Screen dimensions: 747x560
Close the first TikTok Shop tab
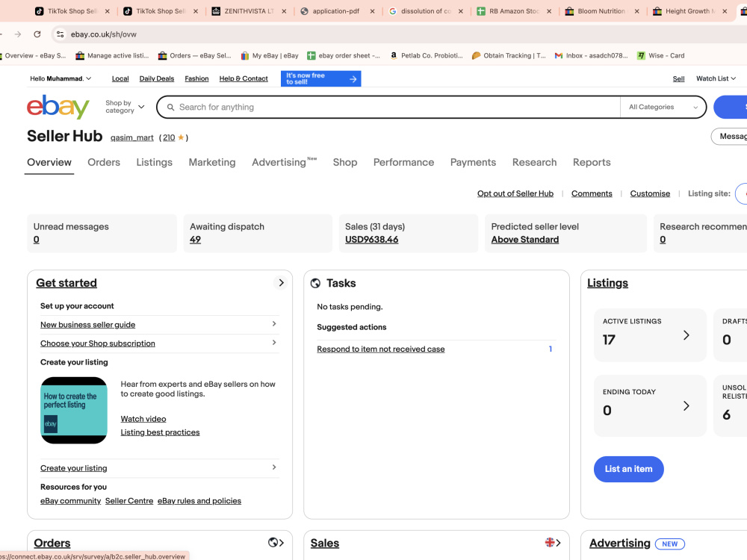(108, 11)
